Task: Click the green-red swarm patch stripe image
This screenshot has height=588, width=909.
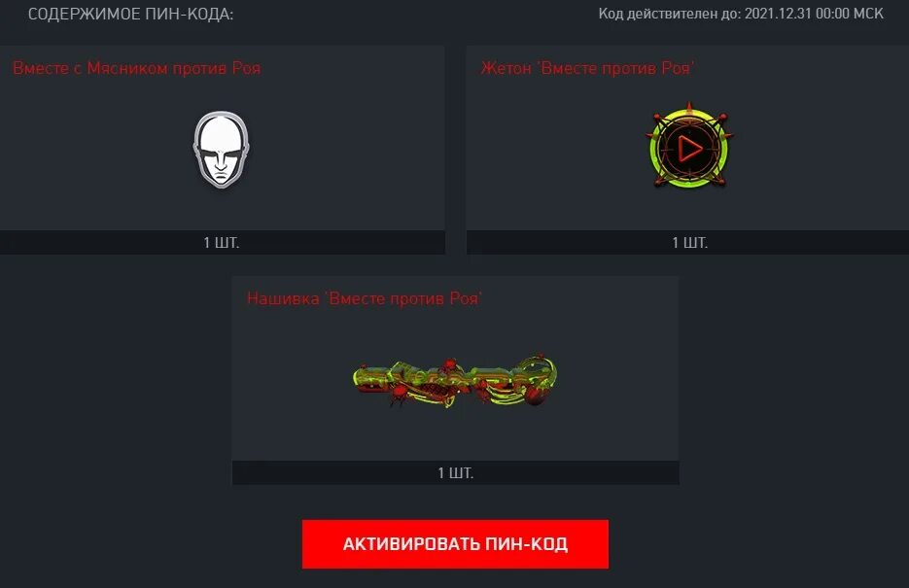Action: (x=455, y=382)
